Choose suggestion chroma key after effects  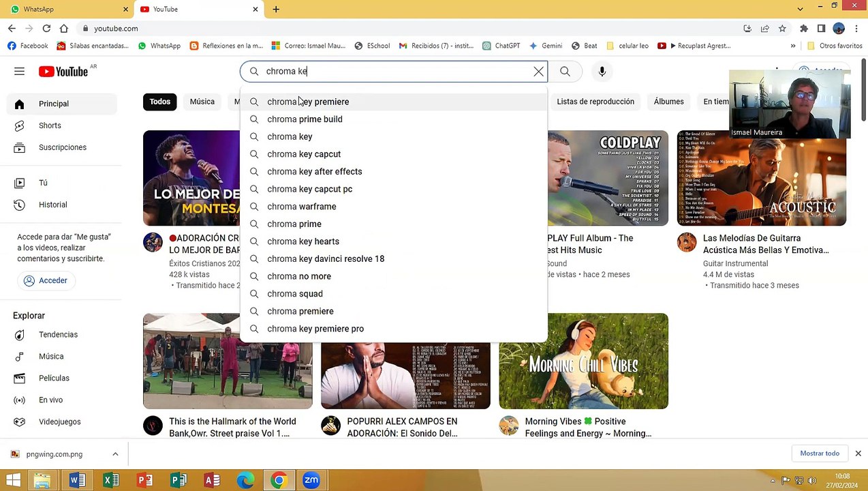(x=393, y=172)
